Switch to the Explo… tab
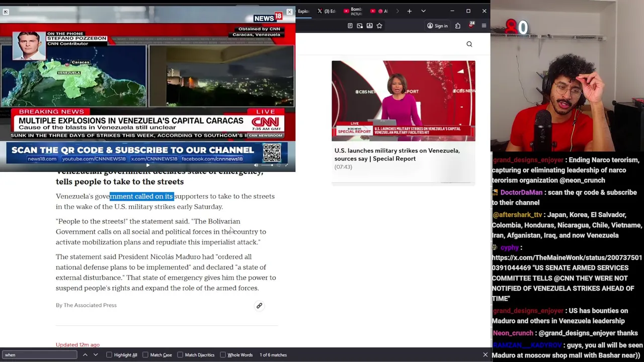Image resolution: width=644 pixels, height=362 pixels. pyautogui.click(x=303, y=11)
